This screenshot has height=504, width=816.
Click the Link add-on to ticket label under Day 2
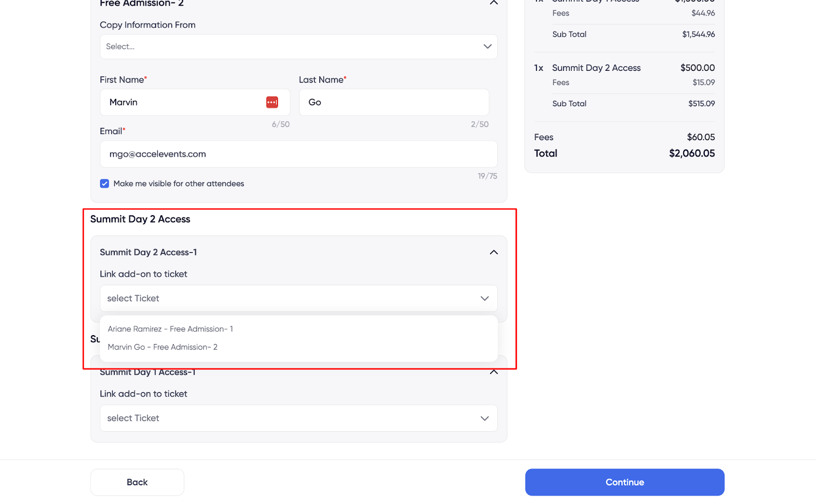(x=143, y=274)
